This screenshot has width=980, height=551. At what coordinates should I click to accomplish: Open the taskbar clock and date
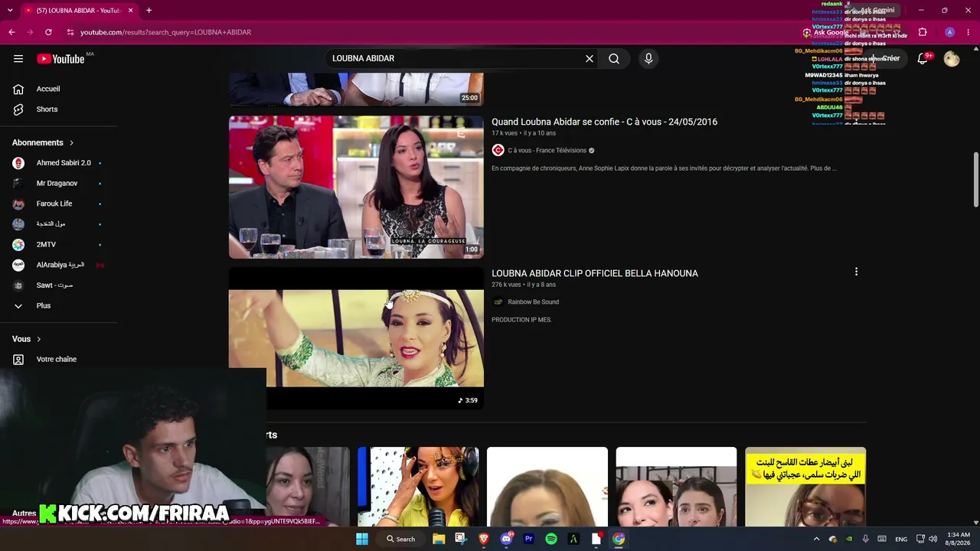click(x=958, y=539)
